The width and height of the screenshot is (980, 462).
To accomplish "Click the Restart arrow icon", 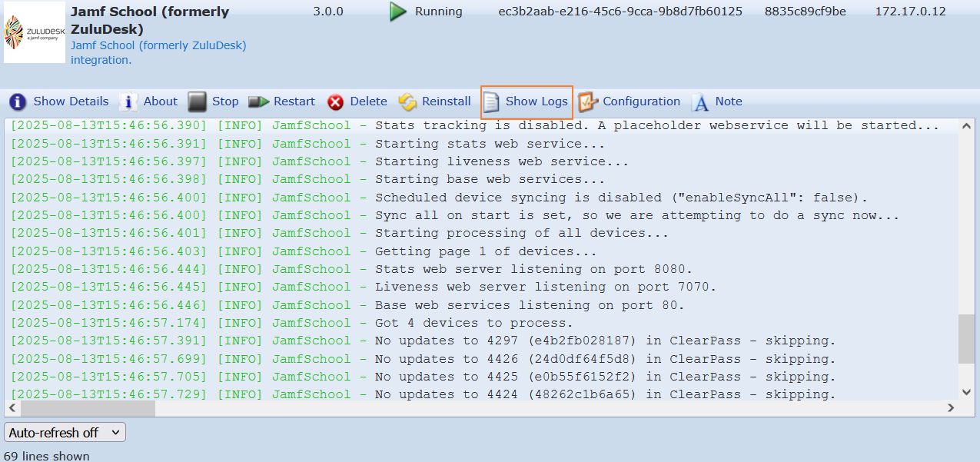I will pyautogui.click(x=259, y=101).
